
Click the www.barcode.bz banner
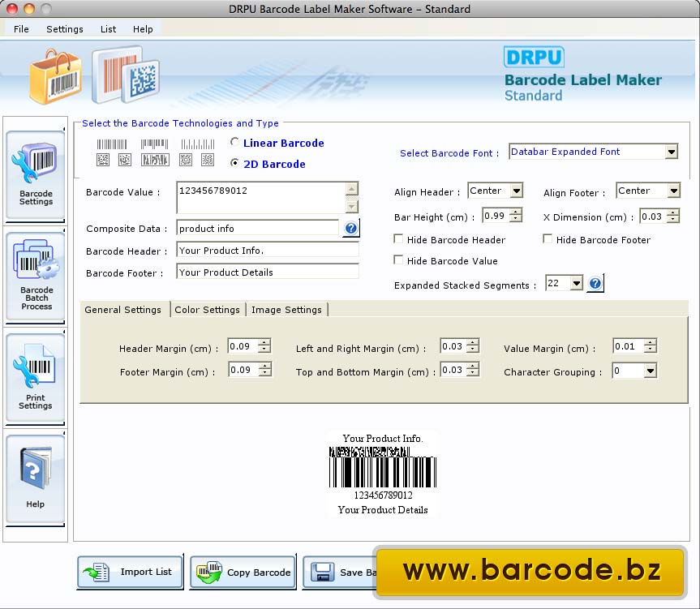[530, 571]
